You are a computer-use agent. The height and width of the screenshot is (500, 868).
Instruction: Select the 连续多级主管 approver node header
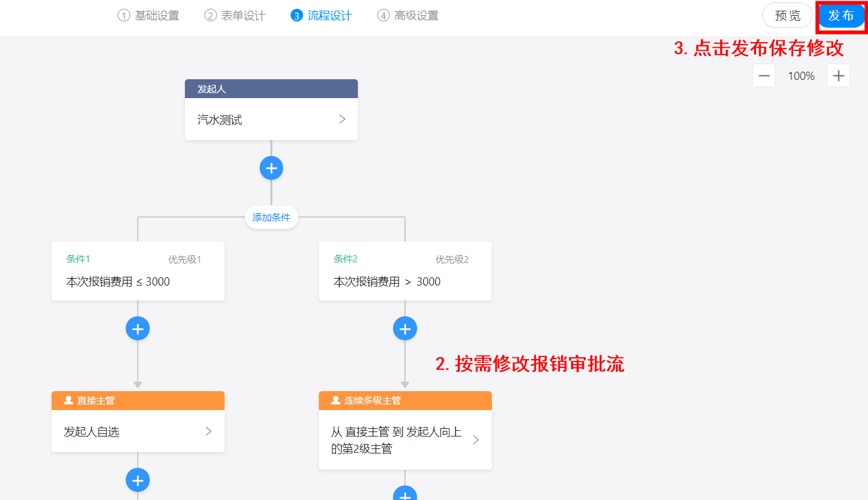coord(405,401)
